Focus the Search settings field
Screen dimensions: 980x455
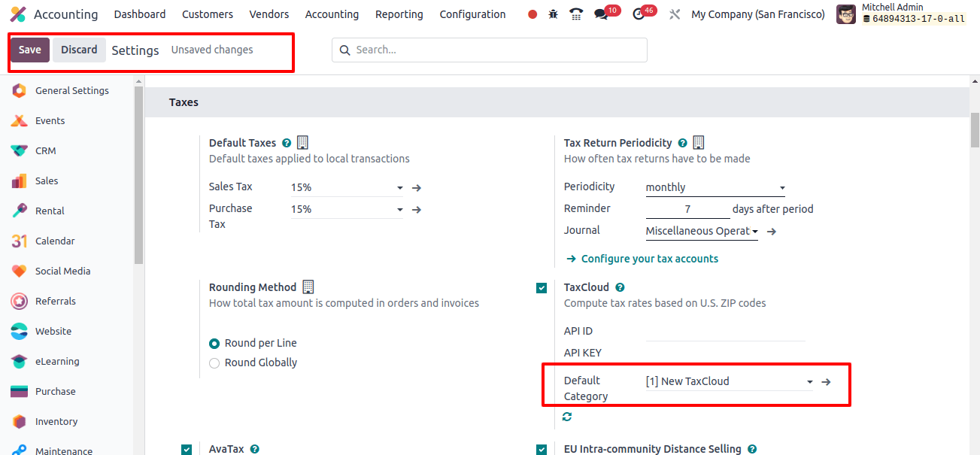(490, 50)
